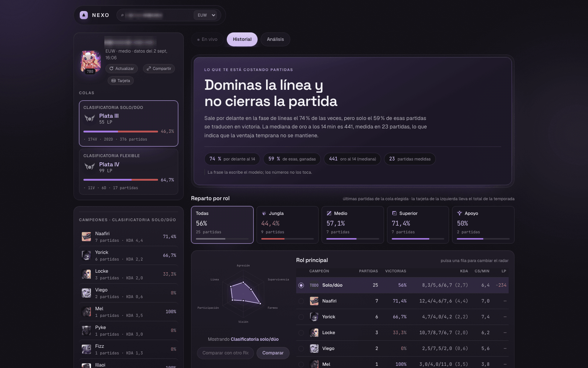Screen dimensions: 588x368
Task: Click the Jungla role icon
Action: pos(264,213)
